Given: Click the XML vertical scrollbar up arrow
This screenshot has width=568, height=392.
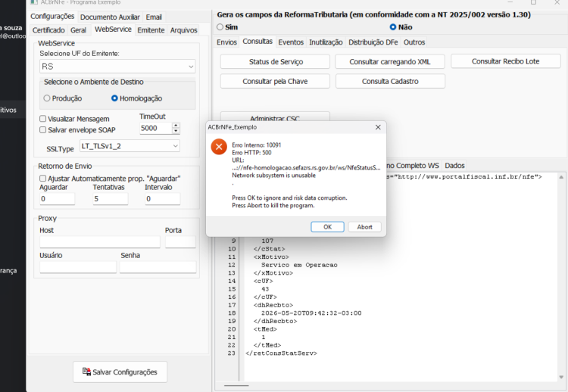Looking at the screenshot, I should (x=561, y=177).
